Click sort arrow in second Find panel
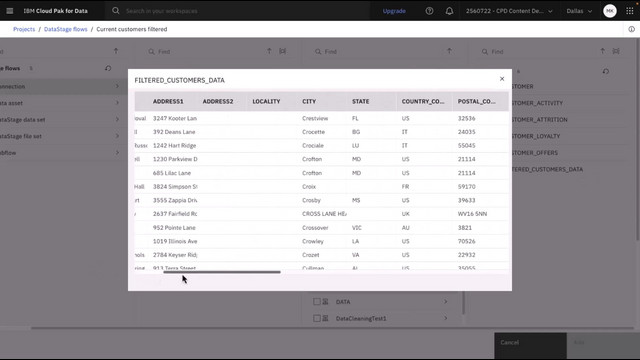 269,51
